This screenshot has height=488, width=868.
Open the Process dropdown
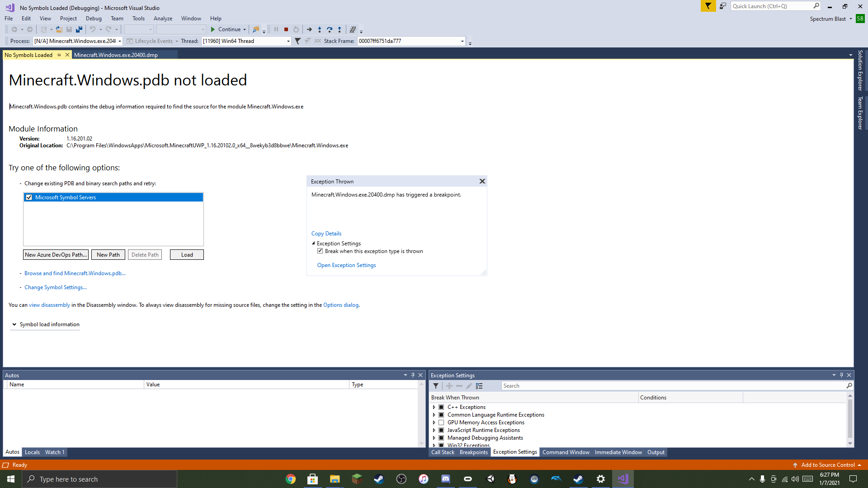click(120, 41)
